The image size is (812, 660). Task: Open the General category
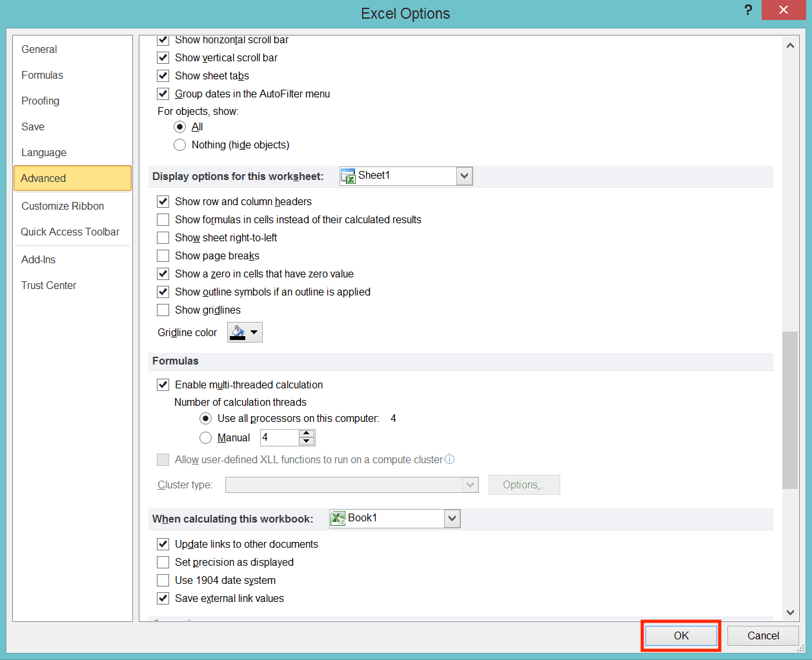(x=72, y=49)
